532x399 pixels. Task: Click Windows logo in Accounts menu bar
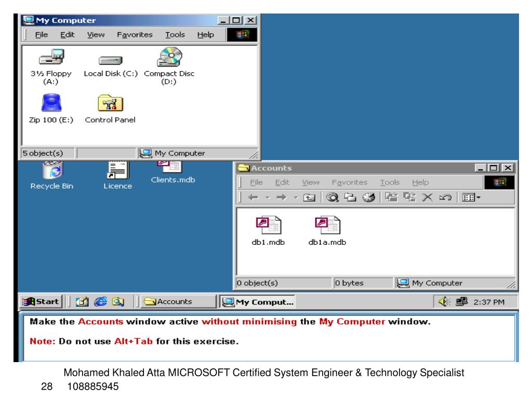pyautogui.click(x=499, y=182)
